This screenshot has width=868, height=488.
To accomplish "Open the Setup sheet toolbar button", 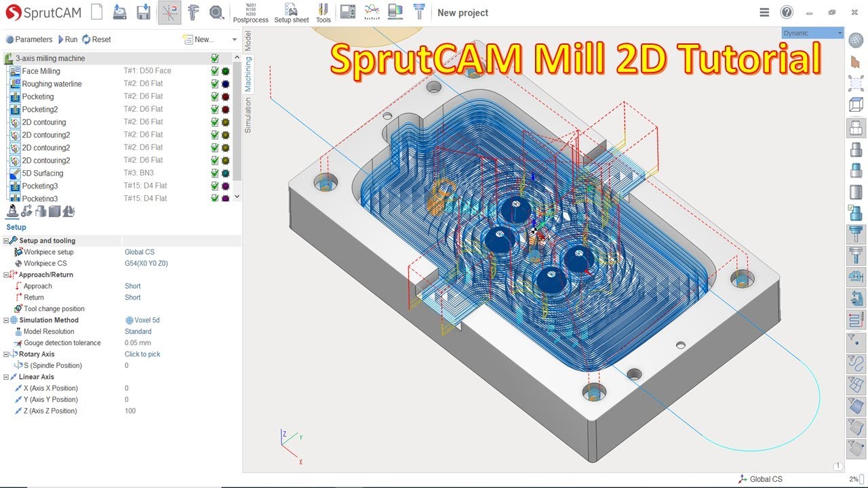I will click(292, 13).
